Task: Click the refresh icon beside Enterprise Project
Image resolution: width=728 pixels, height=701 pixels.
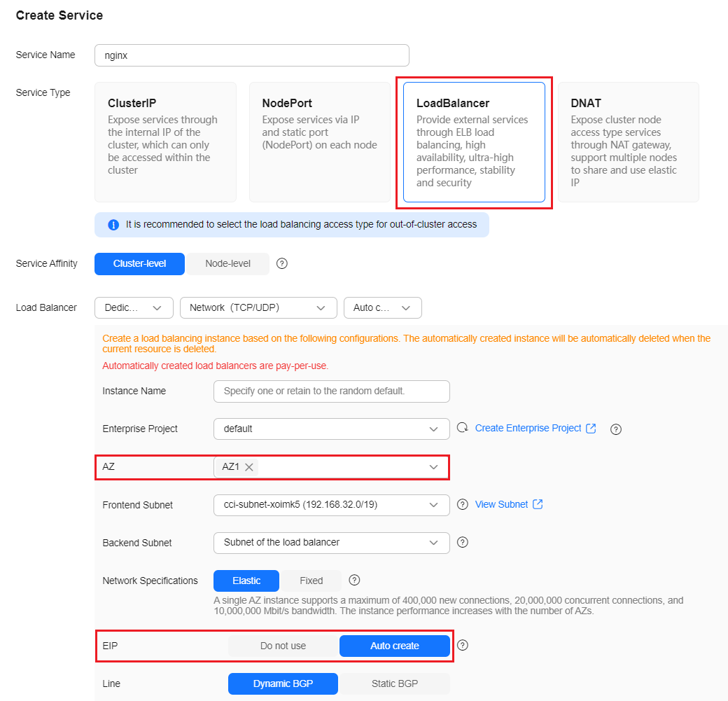Action: click(463, 428)
